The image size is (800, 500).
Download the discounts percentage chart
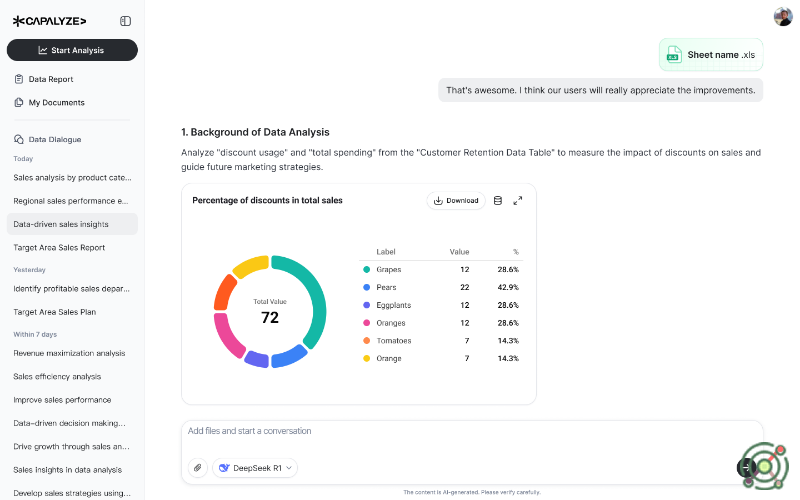(x=455, y=200)
